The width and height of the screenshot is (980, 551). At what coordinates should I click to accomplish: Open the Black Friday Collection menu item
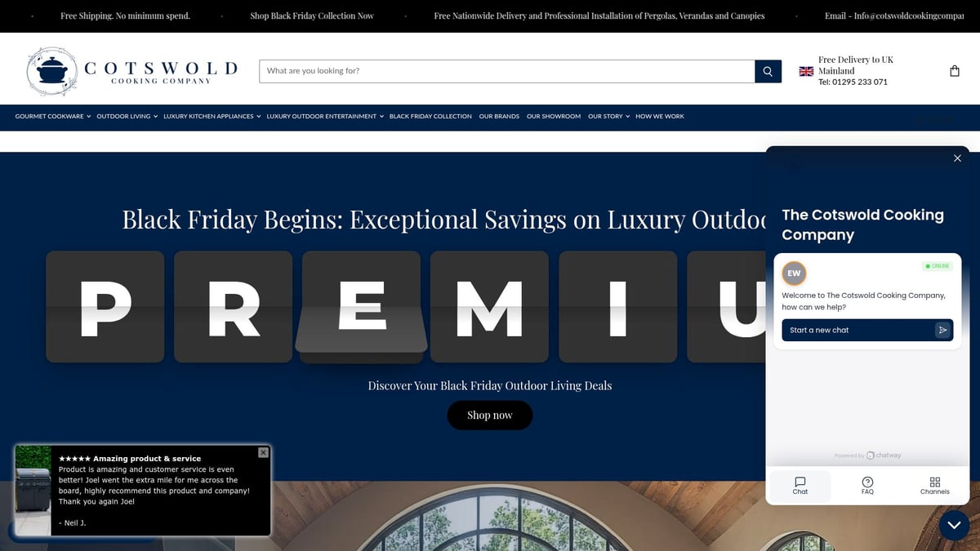pos(430,116)
